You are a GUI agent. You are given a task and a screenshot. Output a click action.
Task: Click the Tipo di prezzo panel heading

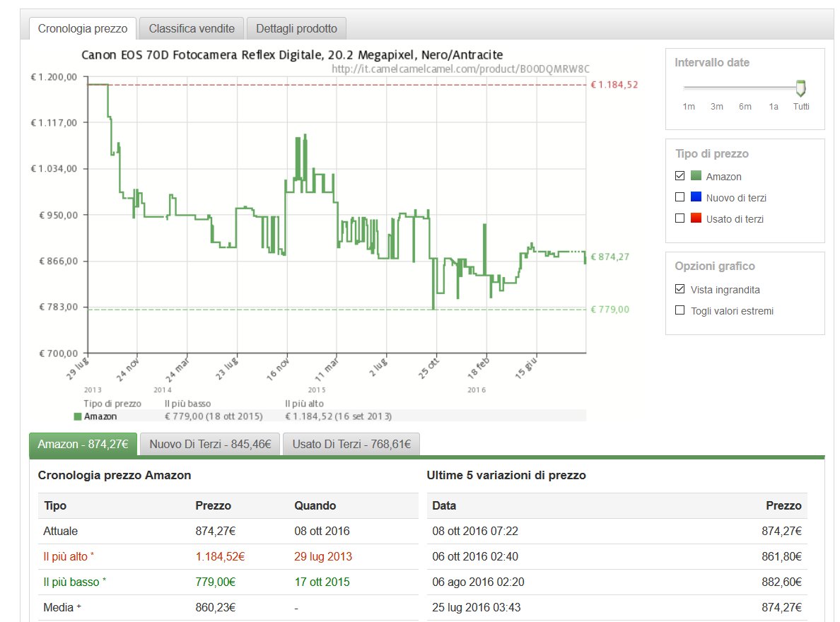(712, 154)
